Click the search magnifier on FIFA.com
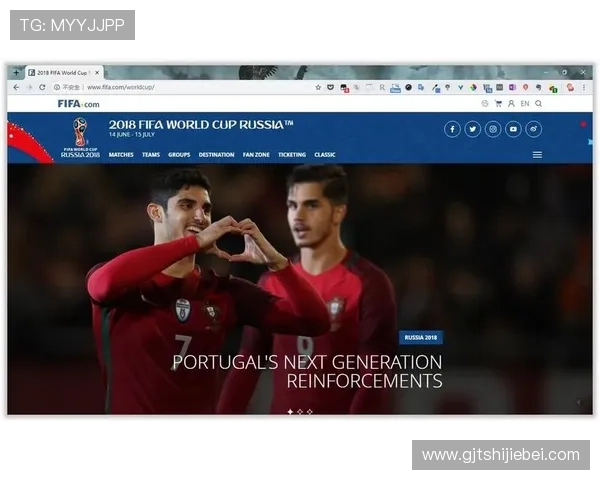The image size is (600, 480). point(539,103)
